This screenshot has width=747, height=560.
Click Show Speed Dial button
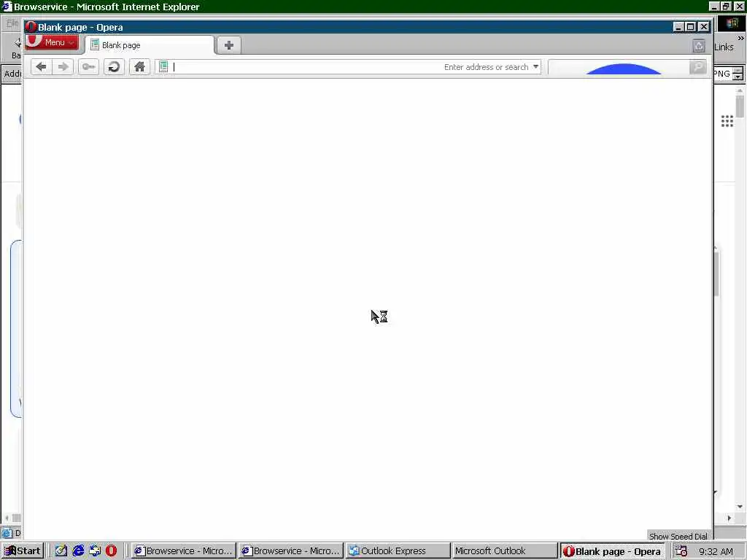(x=678, y=536)
